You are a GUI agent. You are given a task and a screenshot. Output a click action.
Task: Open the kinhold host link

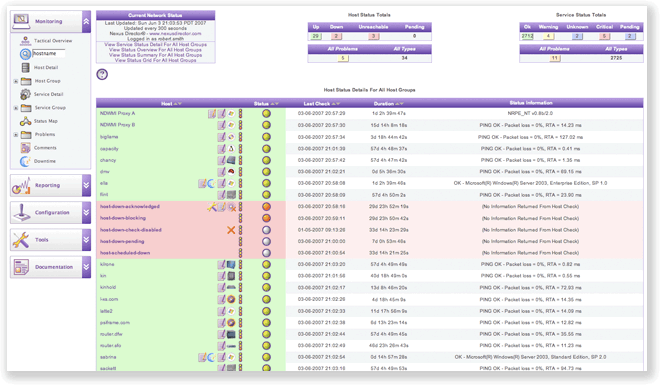click(x=108, y=287)
